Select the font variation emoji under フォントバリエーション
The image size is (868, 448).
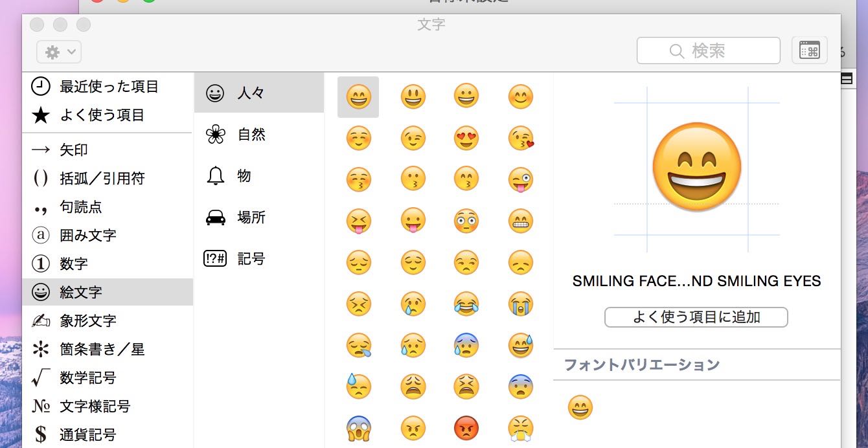point(580,408)
